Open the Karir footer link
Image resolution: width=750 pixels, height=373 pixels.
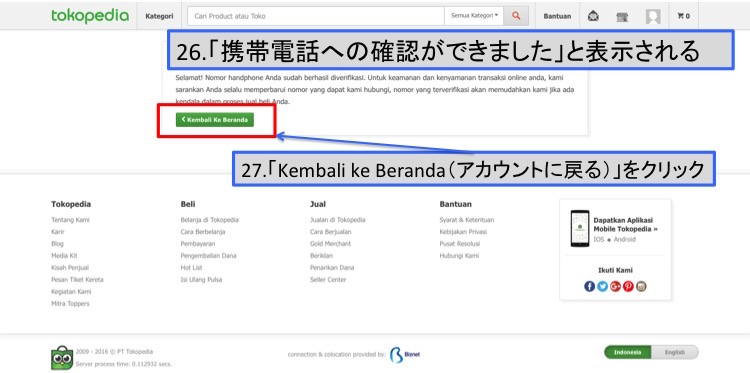click(57, 232)
